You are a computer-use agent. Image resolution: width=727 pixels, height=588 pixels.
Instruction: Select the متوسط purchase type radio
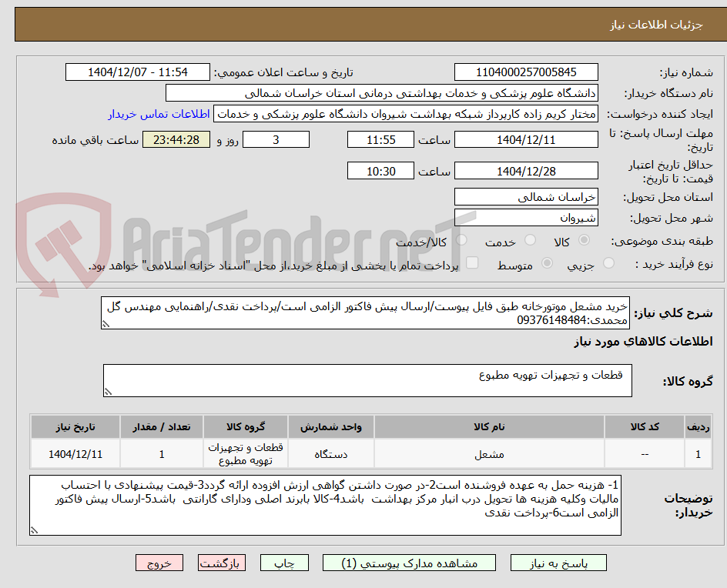point(547,263)
